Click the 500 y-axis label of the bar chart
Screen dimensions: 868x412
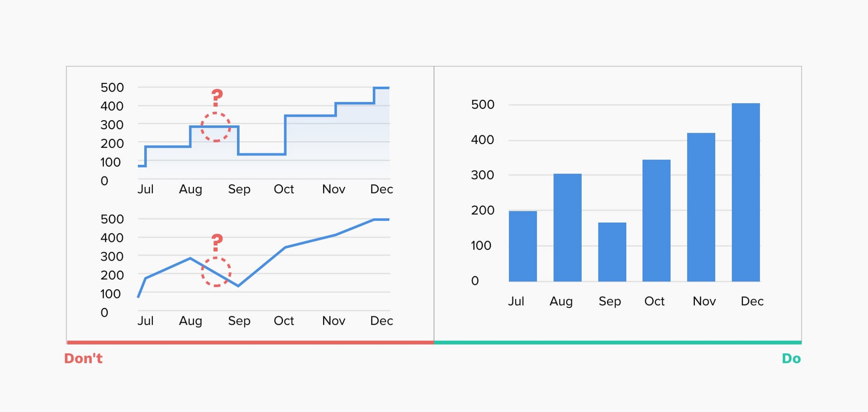[x=483, y=105]
